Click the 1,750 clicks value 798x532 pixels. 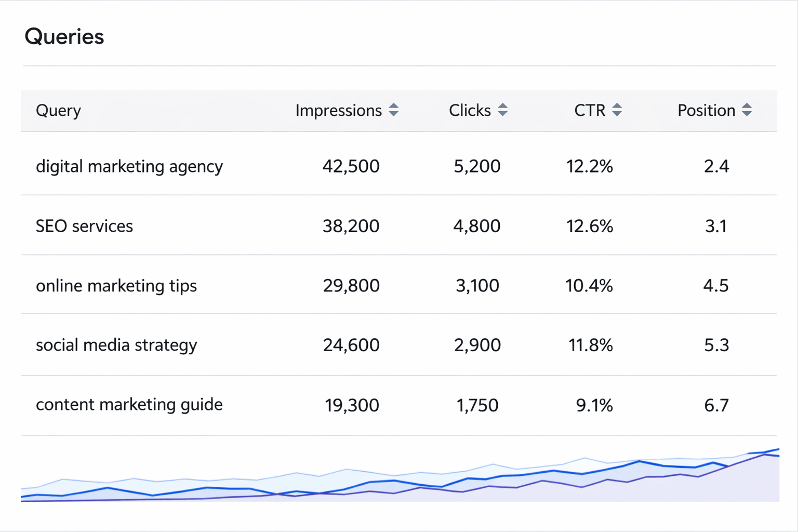(x=477, y=405)
